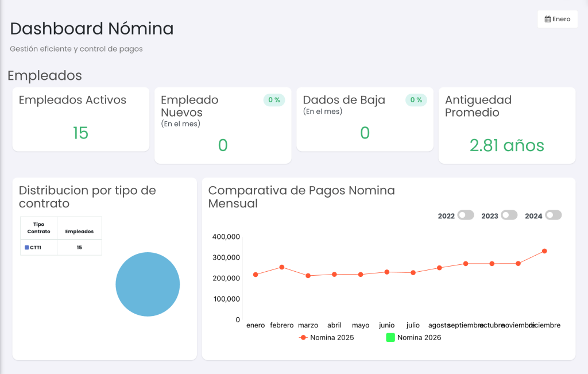Click the Tipo Contrato column header
Screen dimensions: 588x374
(38, 228)
